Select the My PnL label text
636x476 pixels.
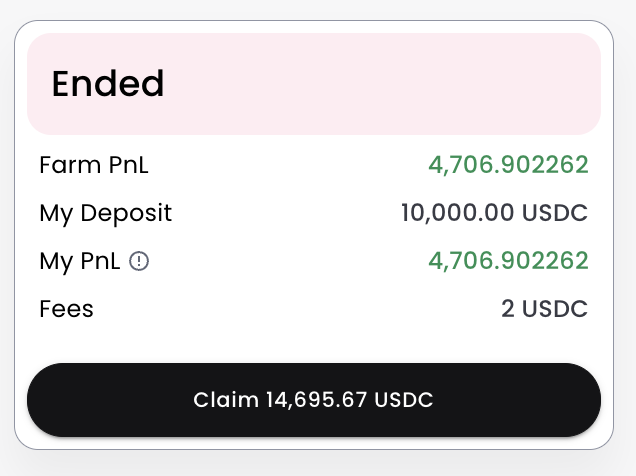click(80, 262)
